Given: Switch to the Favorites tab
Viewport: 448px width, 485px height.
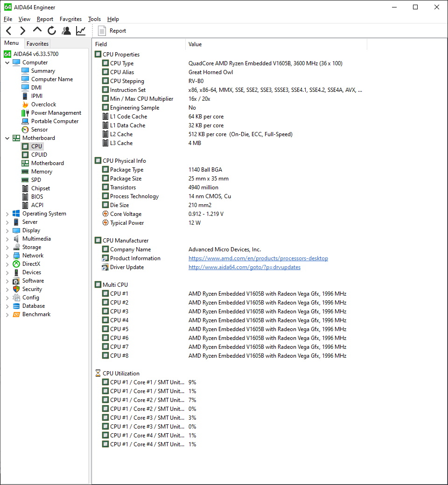Looking at the screenshot, I should click(x=37, y=44).
